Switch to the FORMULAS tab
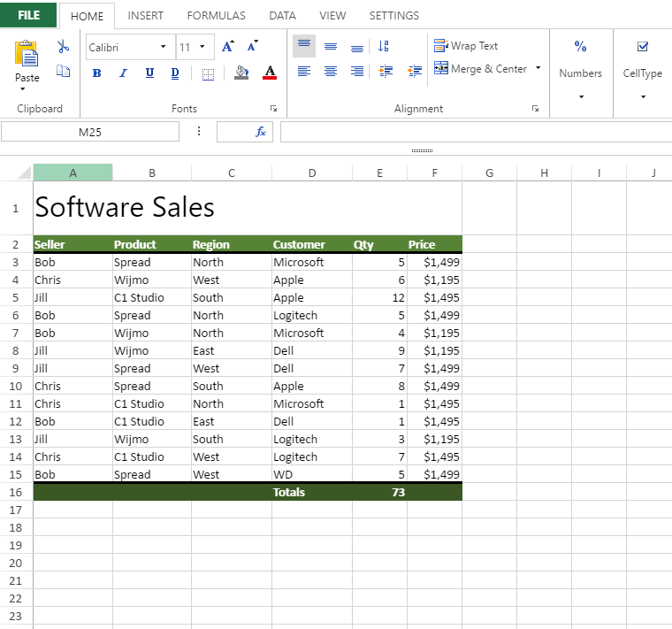 tap(216, 16)
